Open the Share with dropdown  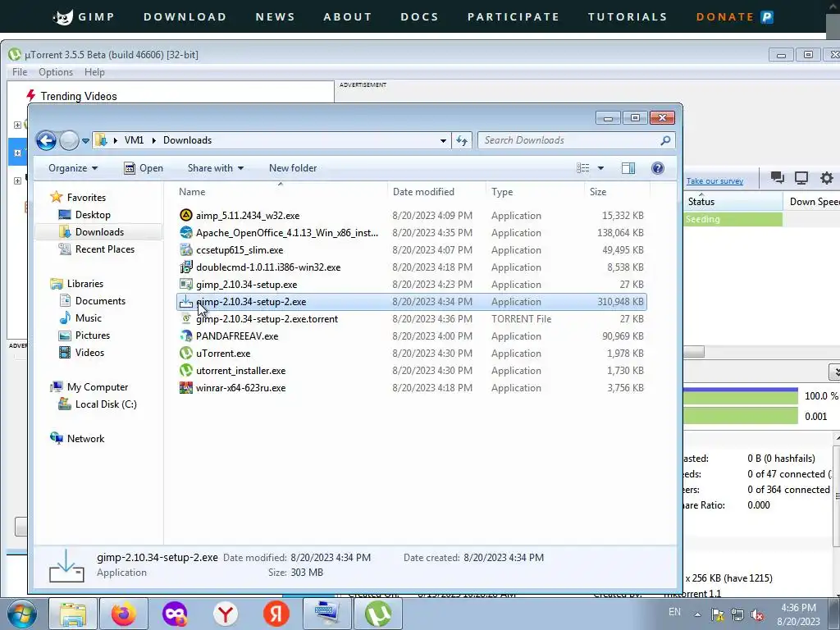click(216, 168)
